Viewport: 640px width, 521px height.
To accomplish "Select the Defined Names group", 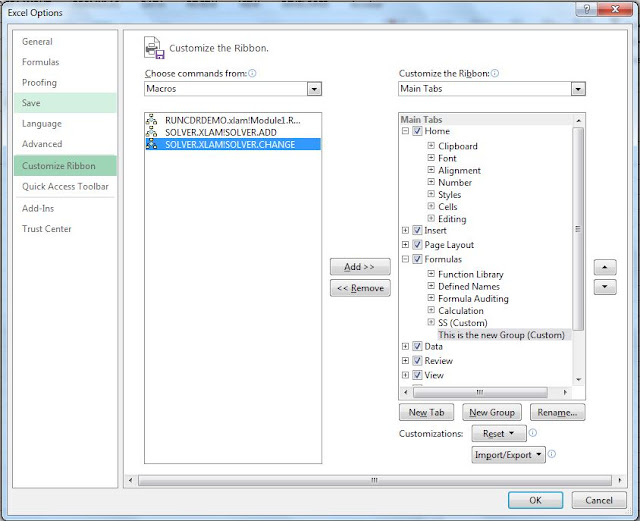I will point(469,286).
